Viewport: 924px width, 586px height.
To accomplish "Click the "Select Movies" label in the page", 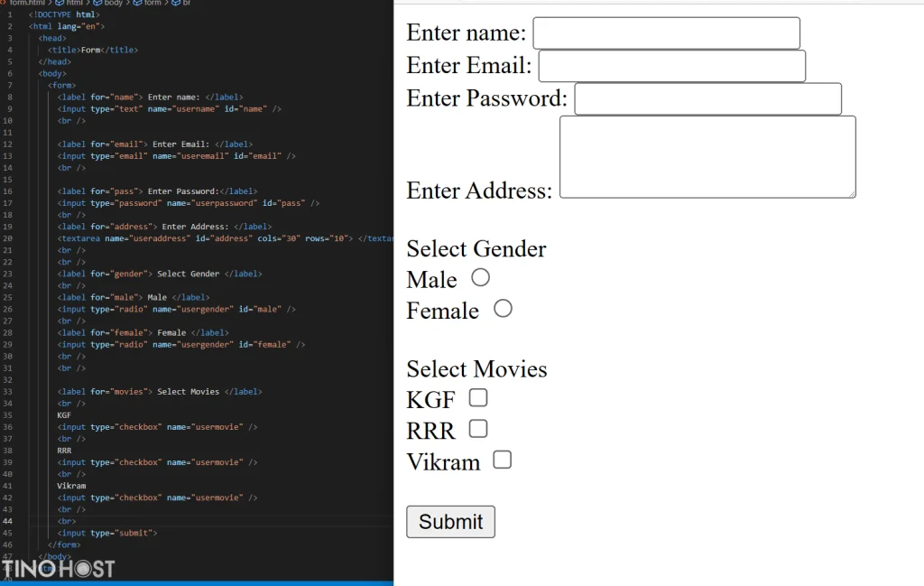I will pos(476,369).
